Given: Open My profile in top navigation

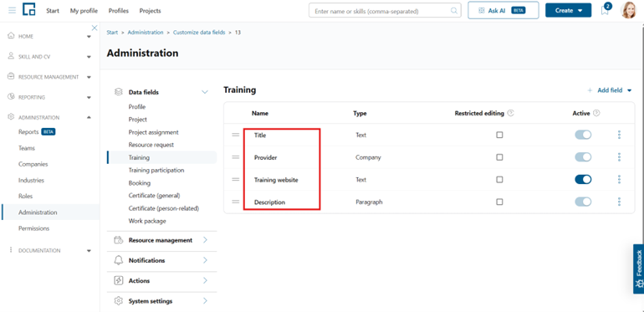Looking at the screenshot, I should click(84, 11).
